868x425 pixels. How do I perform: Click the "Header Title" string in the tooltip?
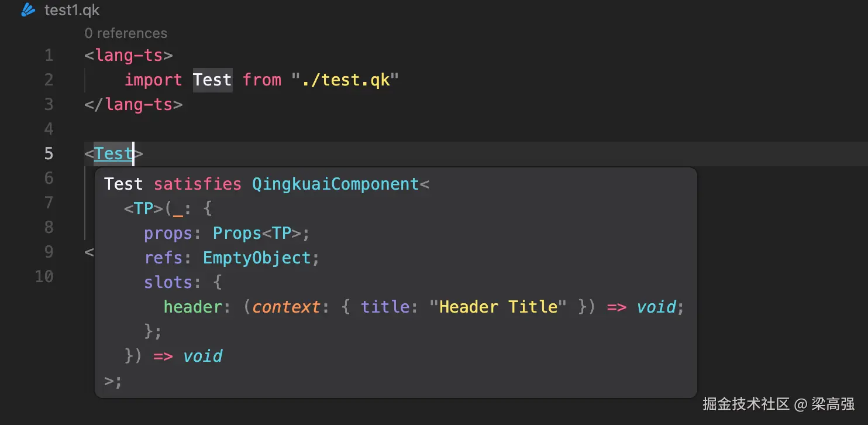[498, 307]
